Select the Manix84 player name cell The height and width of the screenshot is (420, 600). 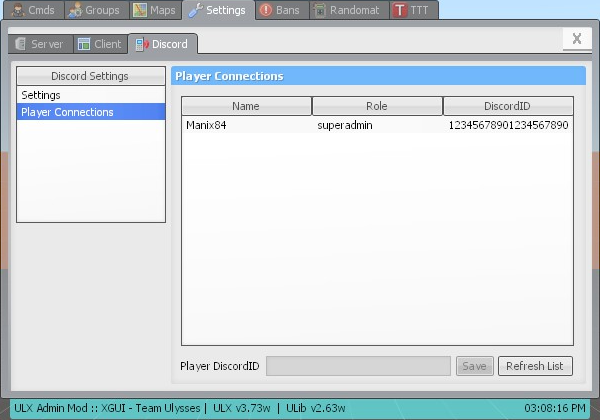coord(206,125)
